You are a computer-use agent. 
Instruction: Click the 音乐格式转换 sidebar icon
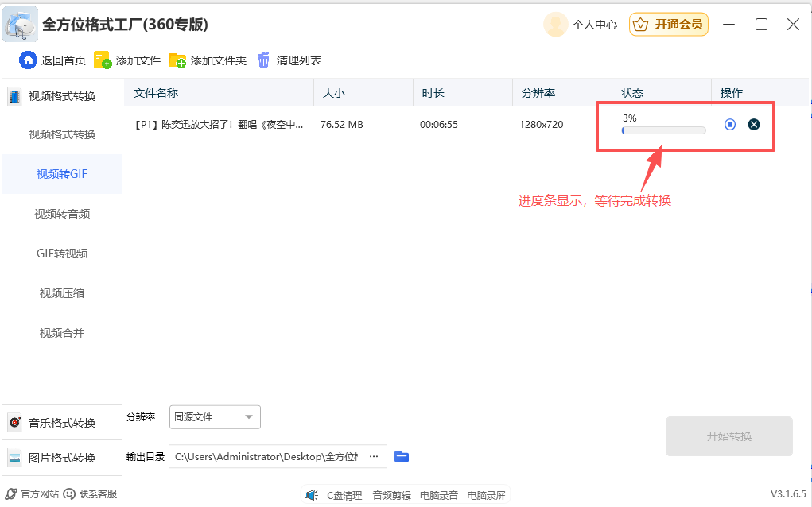click(14, 422)
